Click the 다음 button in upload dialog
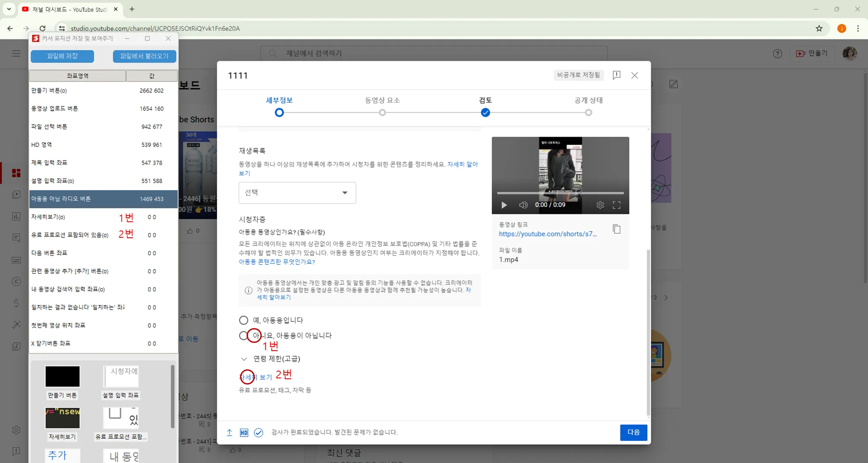The width and height of the screenshot is (868, 463). tap(634, 432)
